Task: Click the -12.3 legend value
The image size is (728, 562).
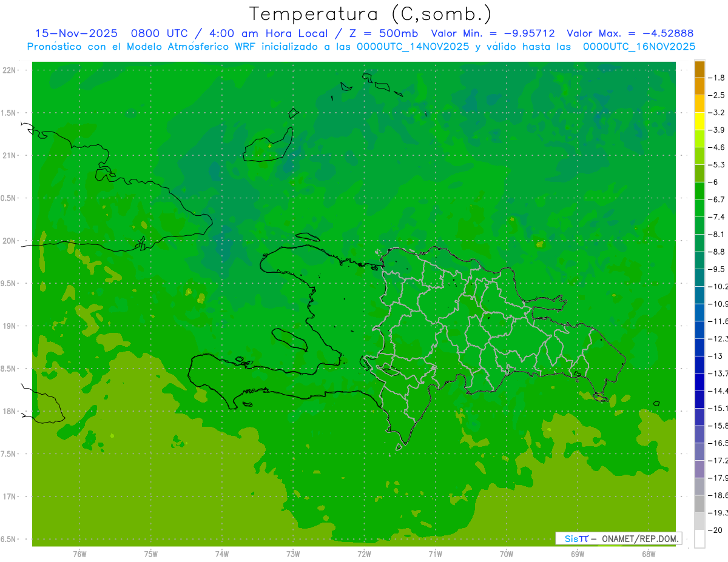Action: pyautogui.click(x=718, y=338)
